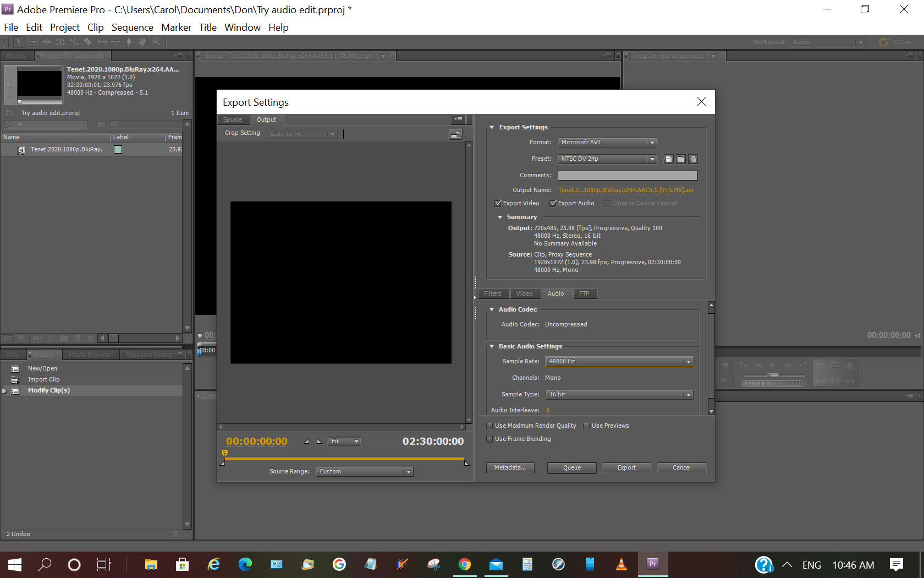Switch to the Source tab in Export Settings

233,119
